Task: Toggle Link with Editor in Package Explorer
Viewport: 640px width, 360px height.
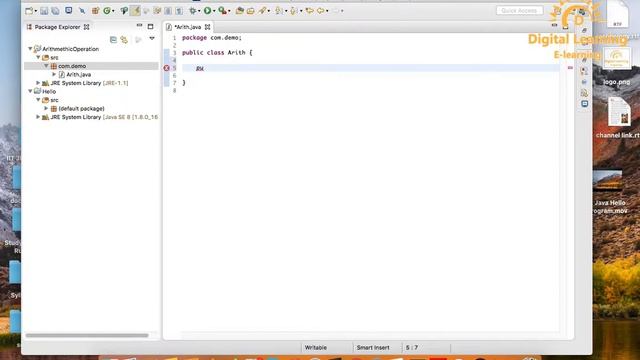Action: (124, 40)
